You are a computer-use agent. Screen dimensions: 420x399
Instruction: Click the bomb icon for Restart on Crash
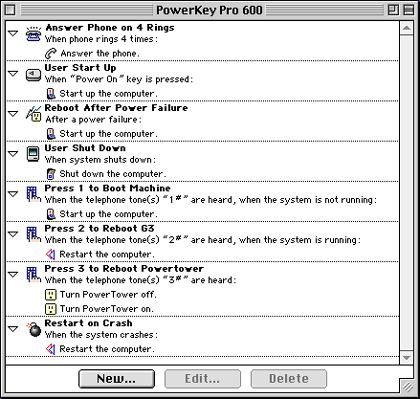[34, 329]
